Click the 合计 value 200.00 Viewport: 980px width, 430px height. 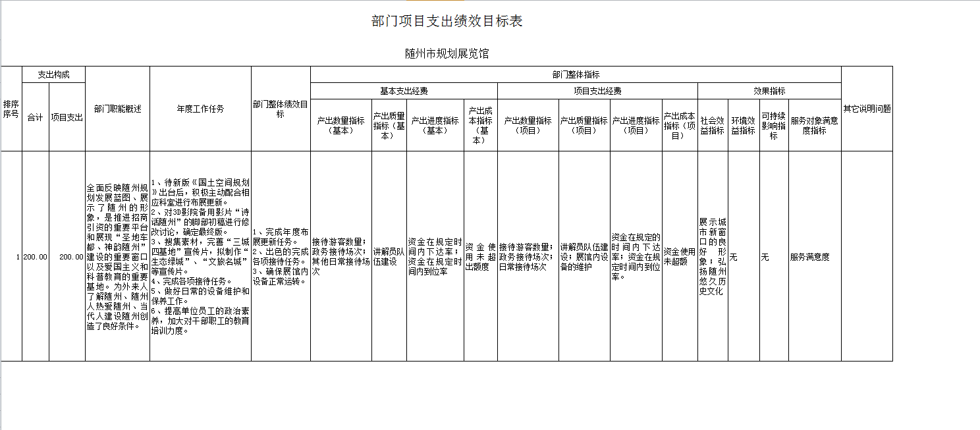tap(36, 256)
